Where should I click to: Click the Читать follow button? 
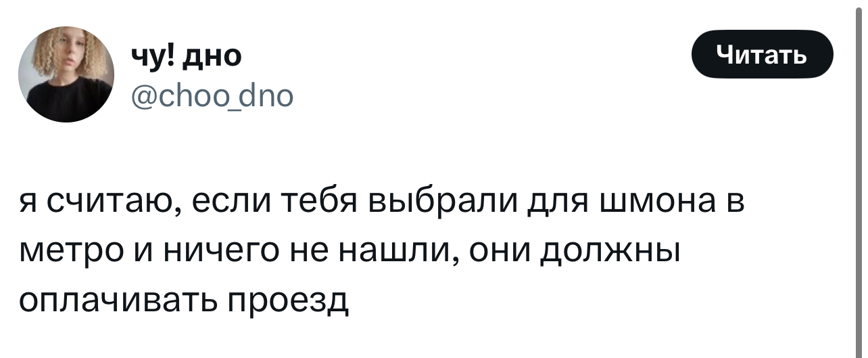coord(762,54)
